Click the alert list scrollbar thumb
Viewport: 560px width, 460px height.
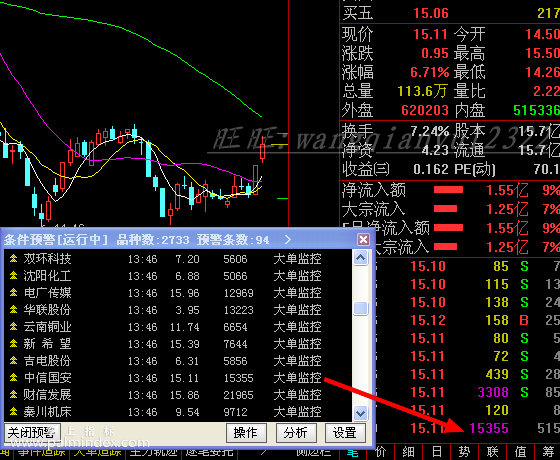coord(360,309)
